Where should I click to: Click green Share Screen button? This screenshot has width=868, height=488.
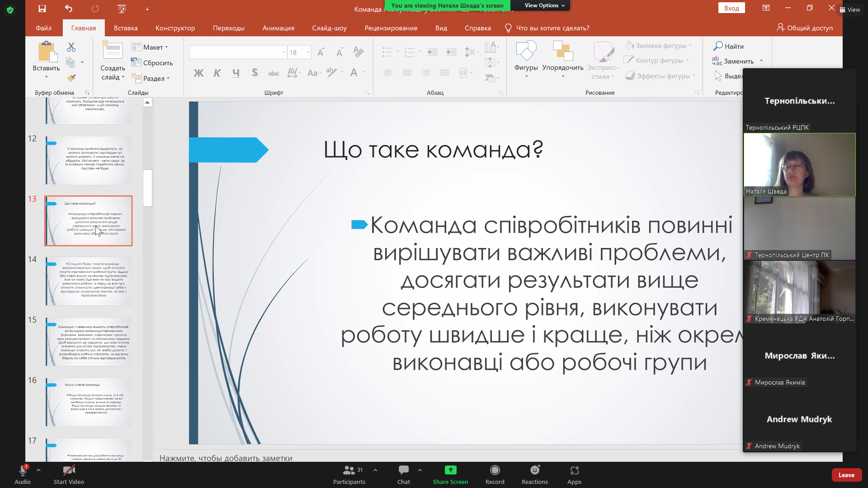pos(451,475)
